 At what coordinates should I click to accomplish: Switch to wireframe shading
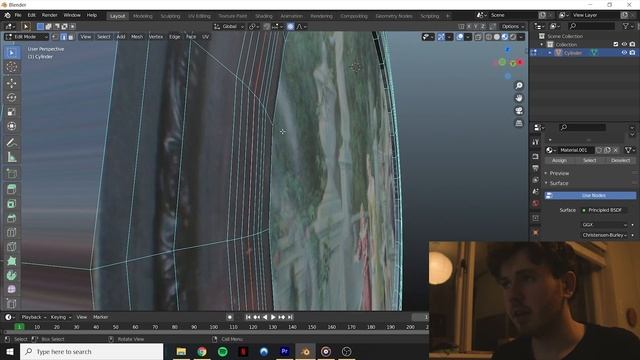click(489, 37)
